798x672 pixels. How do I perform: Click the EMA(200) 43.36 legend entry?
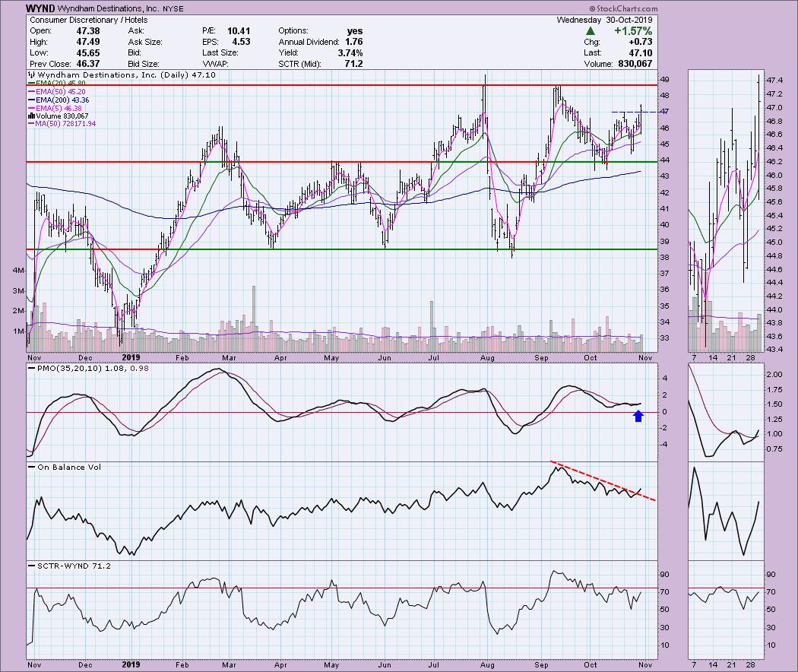click(59, 100)
